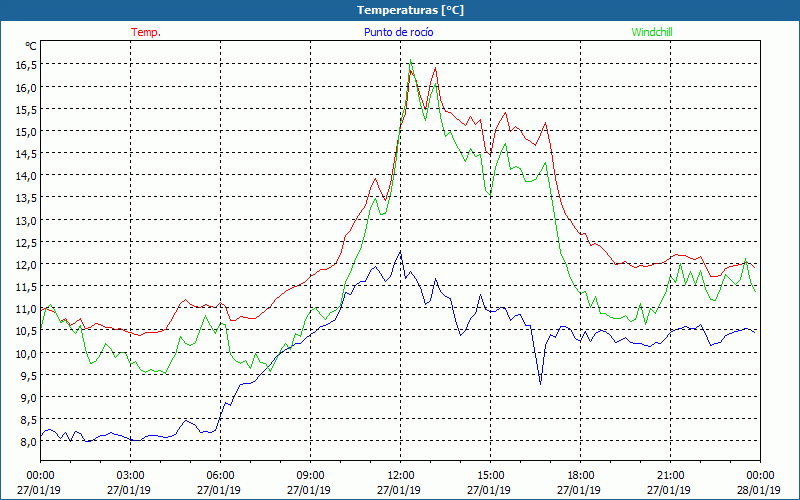Click the 8,0 y-axis value
This screenshot has width=800, height=500.
[28, 442]
